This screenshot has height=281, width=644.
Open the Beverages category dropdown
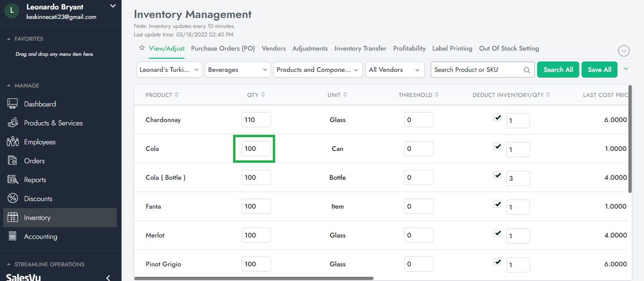pyautogui.click(x=237, y=70)
